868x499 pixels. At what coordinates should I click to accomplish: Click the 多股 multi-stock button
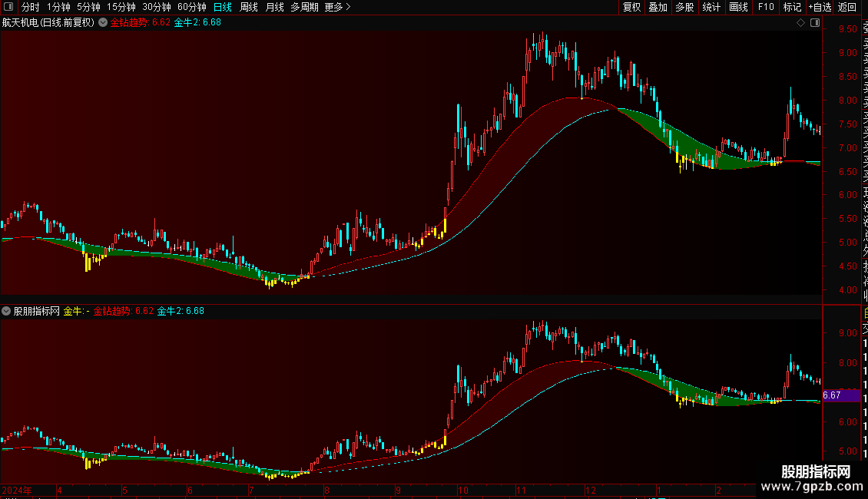(684, 7)
